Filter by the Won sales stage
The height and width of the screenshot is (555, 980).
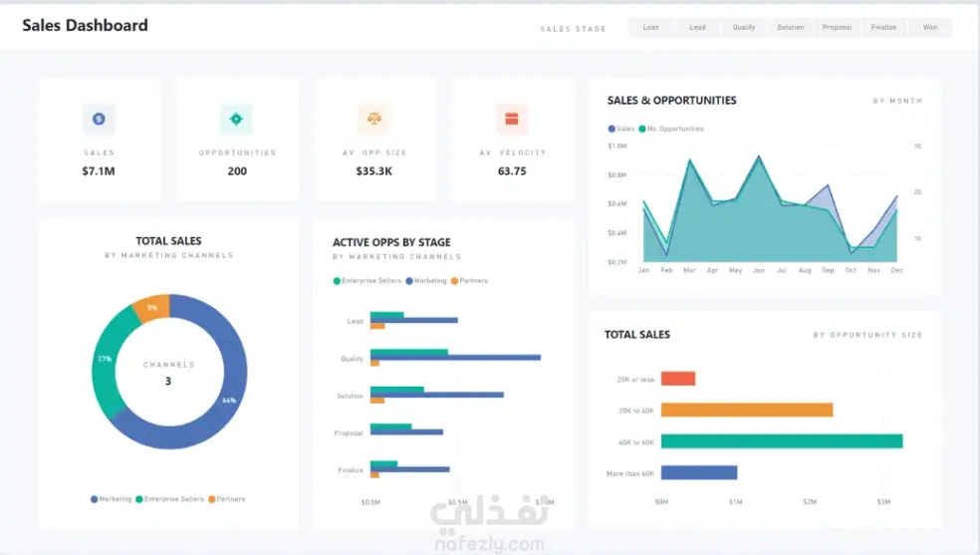click(930, 28)
